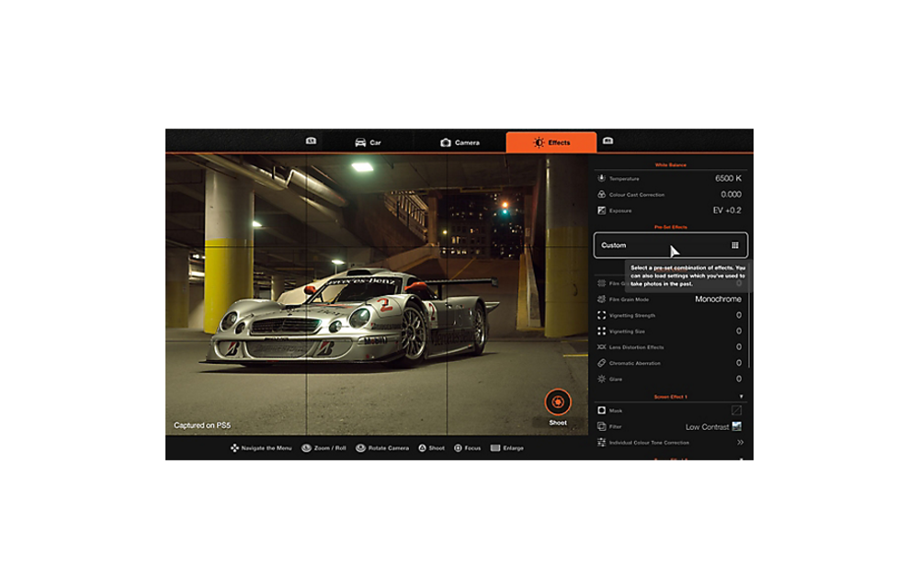Click the Vignetting Strength icon

click(x=601, y=315)
